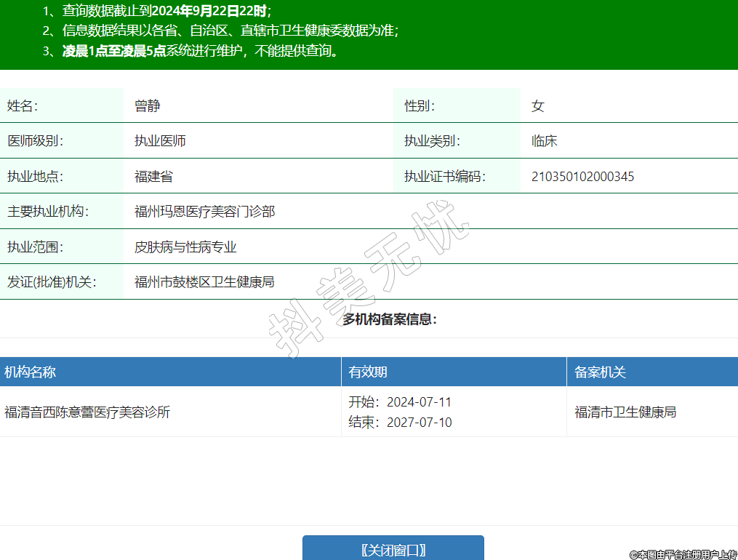Click the physician name 曾静
The width and height of the screenshot is (738, 560).
[147, 106]
